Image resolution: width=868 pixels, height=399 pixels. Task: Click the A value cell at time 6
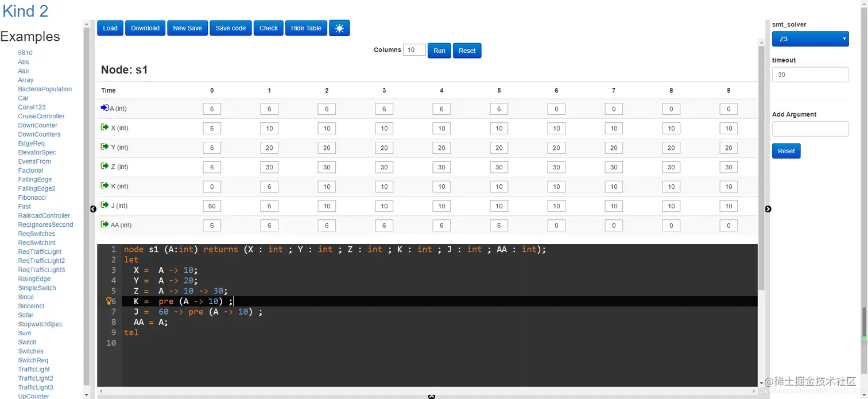coord(556,109)
